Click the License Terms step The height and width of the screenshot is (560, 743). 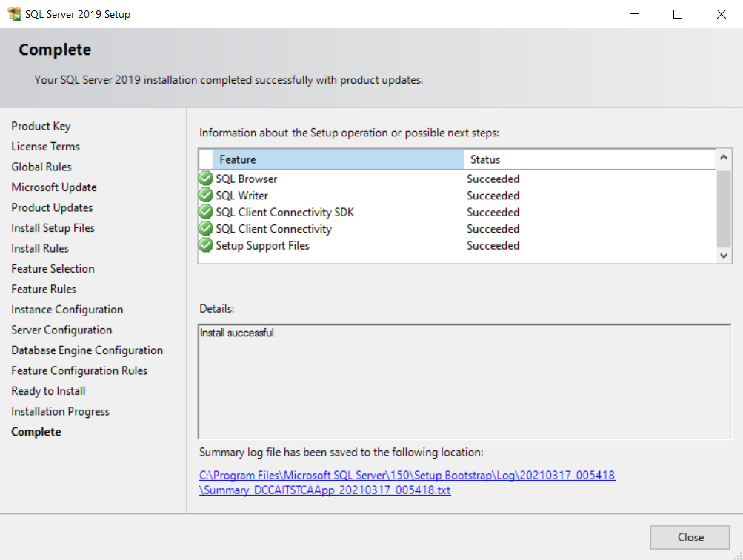[45, 147]
